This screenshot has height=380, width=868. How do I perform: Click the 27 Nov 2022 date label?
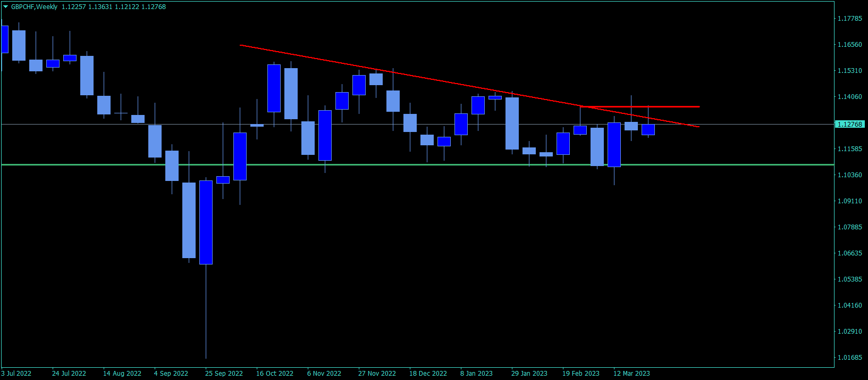click(377, 374)
